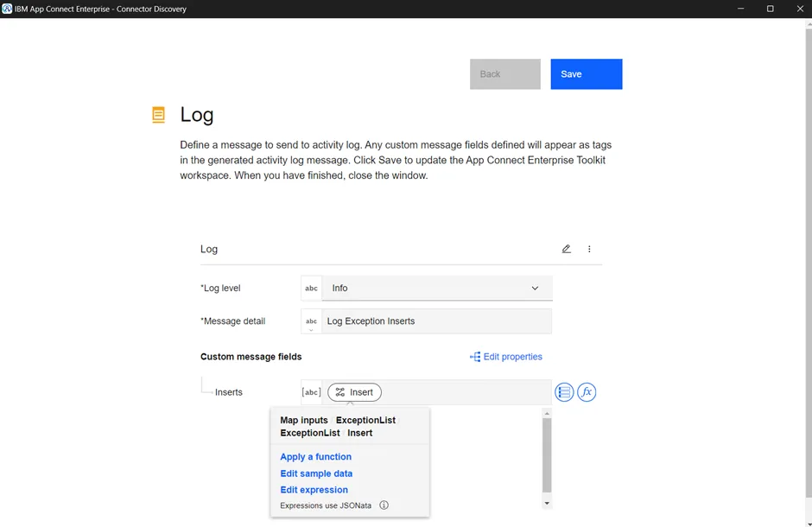Image resolution: width=812 pixels, height=527 pixels.
Task: Click the scroll down arrow of mapping list
Action: click(x=547, y=503)
